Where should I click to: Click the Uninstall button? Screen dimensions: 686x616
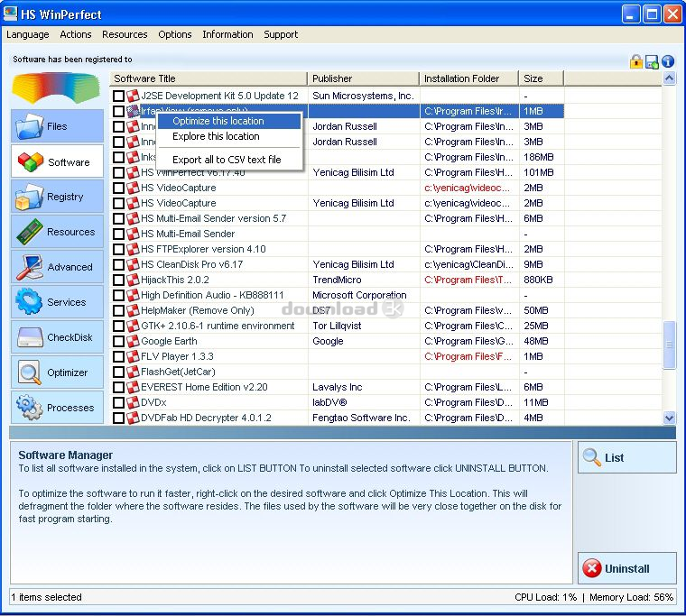point(627,568)
